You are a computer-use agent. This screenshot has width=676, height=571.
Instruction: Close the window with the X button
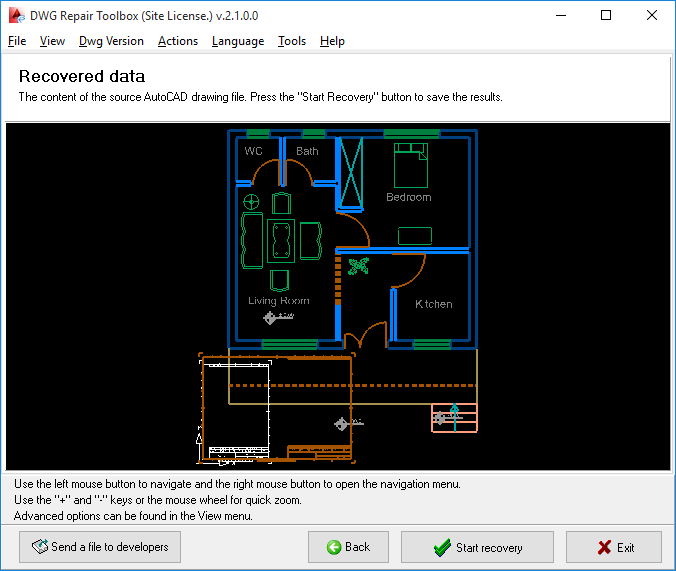tap(652, 16)
